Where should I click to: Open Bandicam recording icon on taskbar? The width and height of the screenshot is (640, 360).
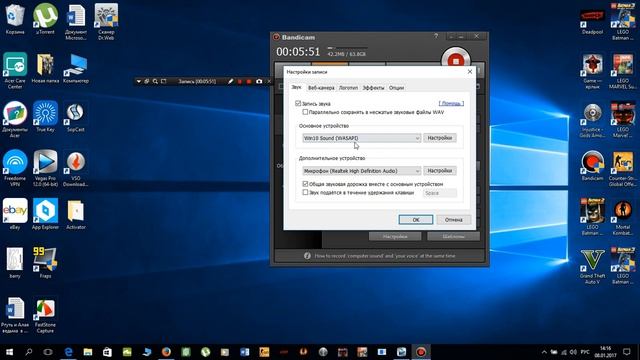pyautogui.click(x=421, y=352)
